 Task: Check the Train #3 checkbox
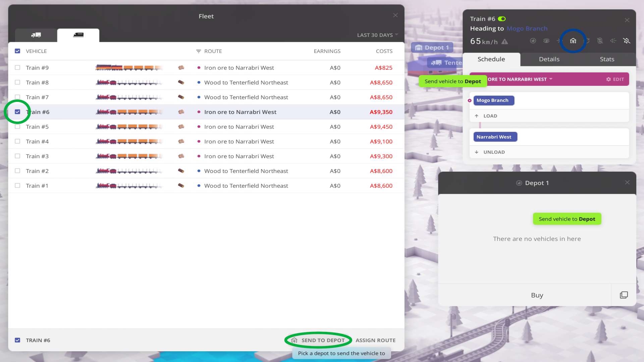(x=17, y=156)
